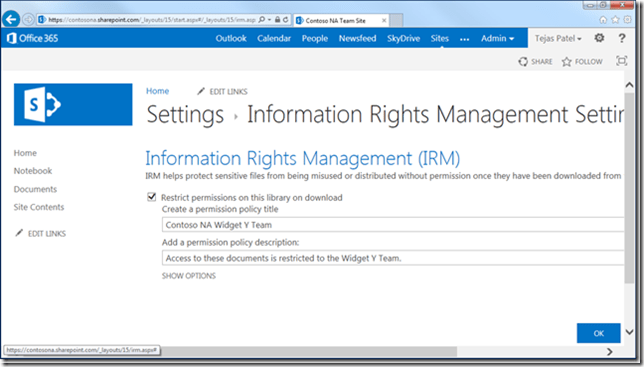Image resolution: width=644 pixels, height=367 pixels.
Task: Expand the address bar dropdown arrow
Action: click(269, 19)
